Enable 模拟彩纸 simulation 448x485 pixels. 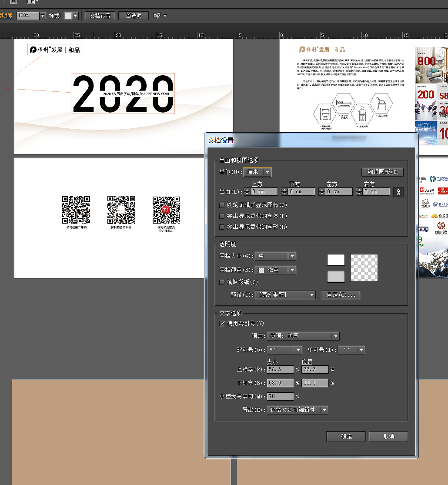pyautogui.click(x=222, y=281)
